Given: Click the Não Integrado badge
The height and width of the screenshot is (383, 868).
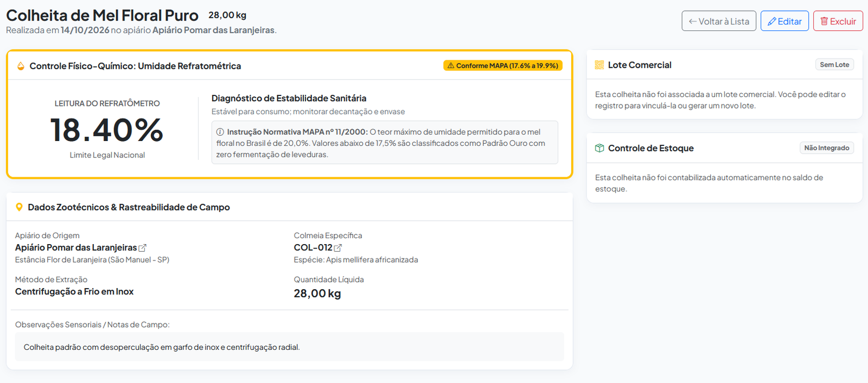Looking at the screenshot, I should click(827, 148).
